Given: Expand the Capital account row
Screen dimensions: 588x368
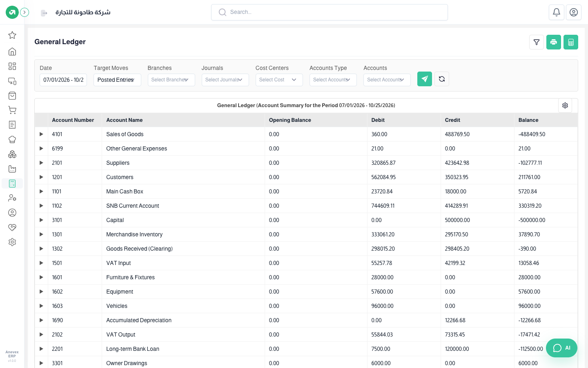Looking at the screenshot, I should click(x=41, y=220).
